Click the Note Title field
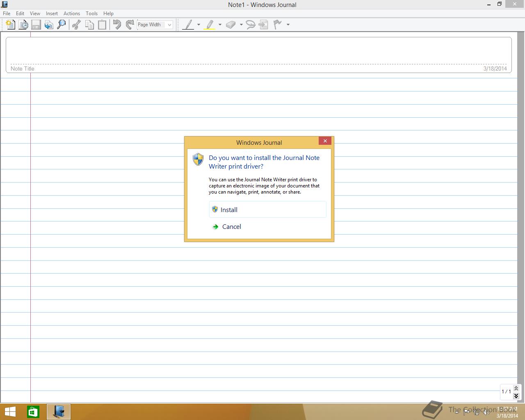Screen dimensions: 525x420 (258, 55)
